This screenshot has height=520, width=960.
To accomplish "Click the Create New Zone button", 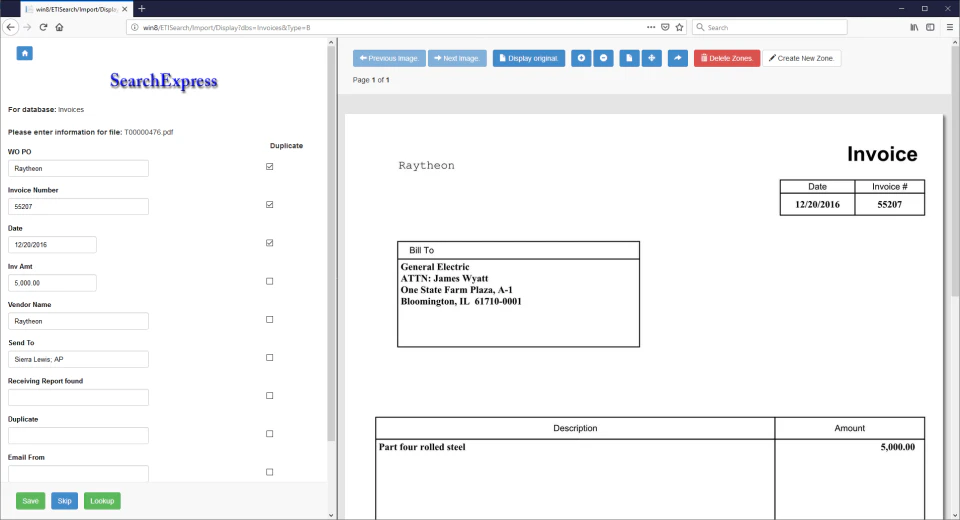I will (801, 58).
